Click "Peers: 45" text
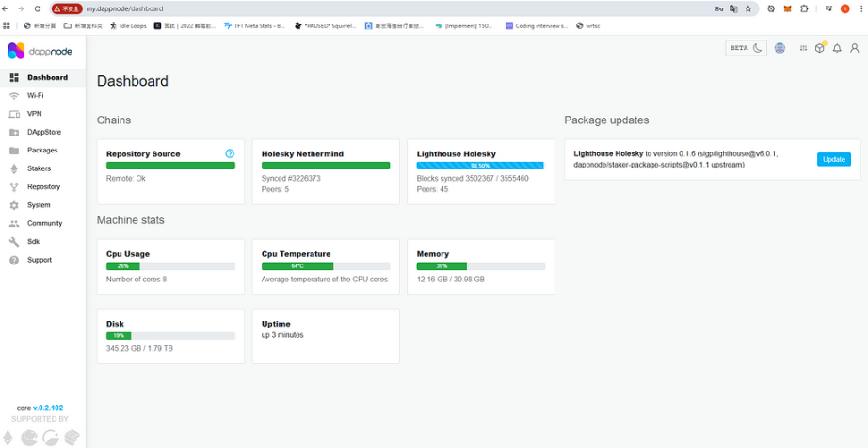The image size is (868, 448). click(432, 189)
